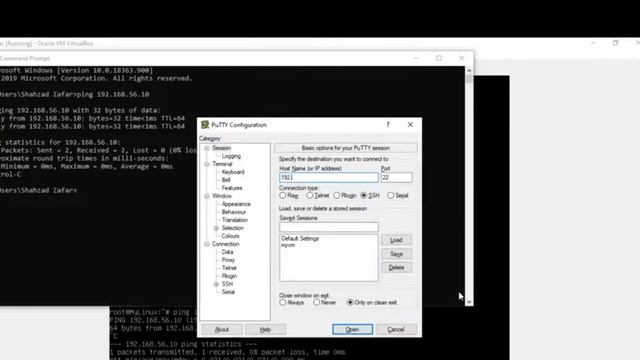Expand the SSH tree node
Image resolution: width=640 pixels, height=360 pixels.
(x=216, y=284)
